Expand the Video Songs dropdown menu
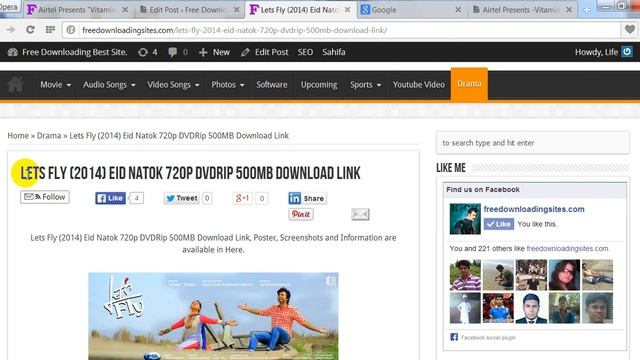Image resolution: width=640 pixels, height=360 pixels. [173, 84]
